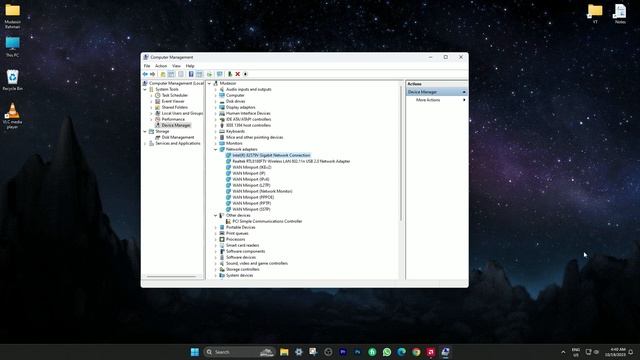
Task: Select Event Viewer in the left tree
Action: click(x=173, y=101)
